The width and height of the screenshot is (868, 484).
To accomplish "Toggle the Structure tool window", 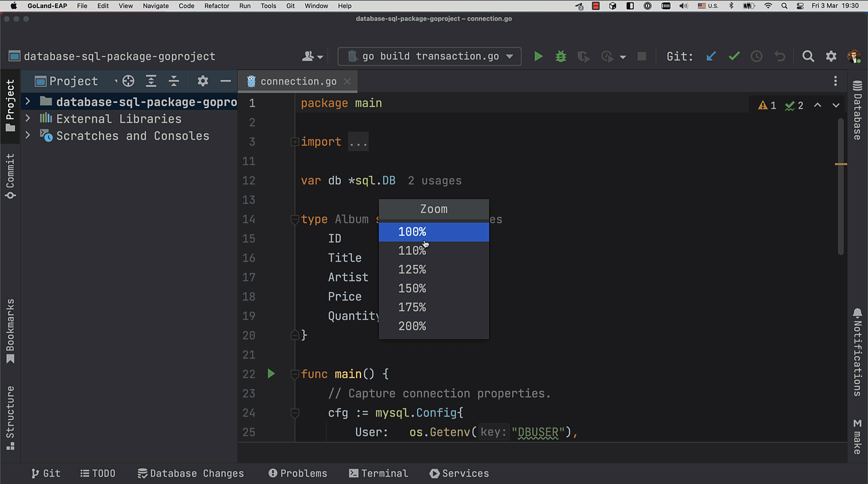I will coord(10,418).
